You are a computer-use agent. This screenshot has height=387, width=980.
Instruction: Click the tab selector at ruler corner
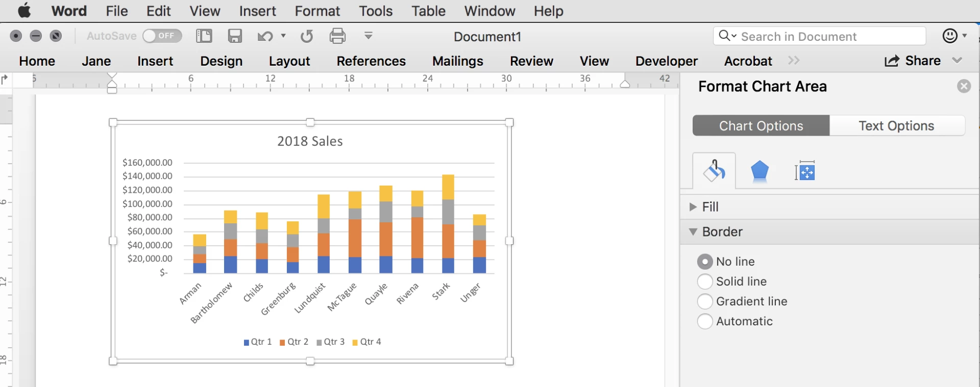pyautogui.click(x=5, y=80)
